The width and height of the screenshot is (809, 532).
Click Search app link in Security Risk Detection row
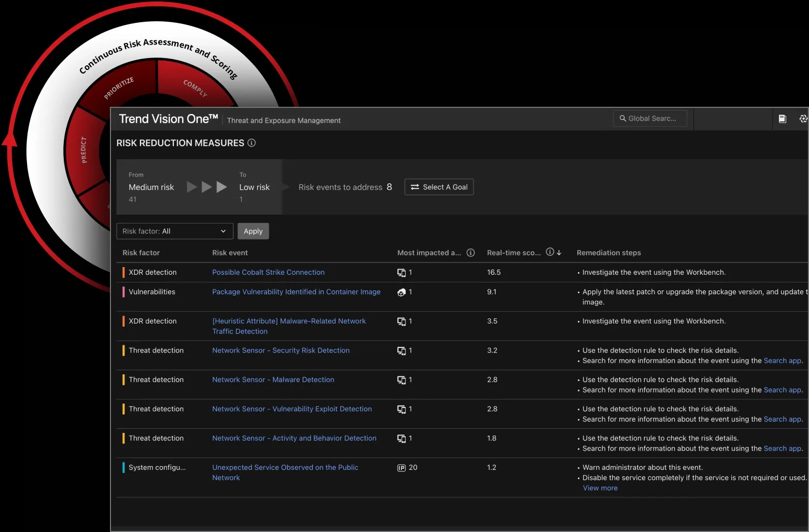pos(782,361)
